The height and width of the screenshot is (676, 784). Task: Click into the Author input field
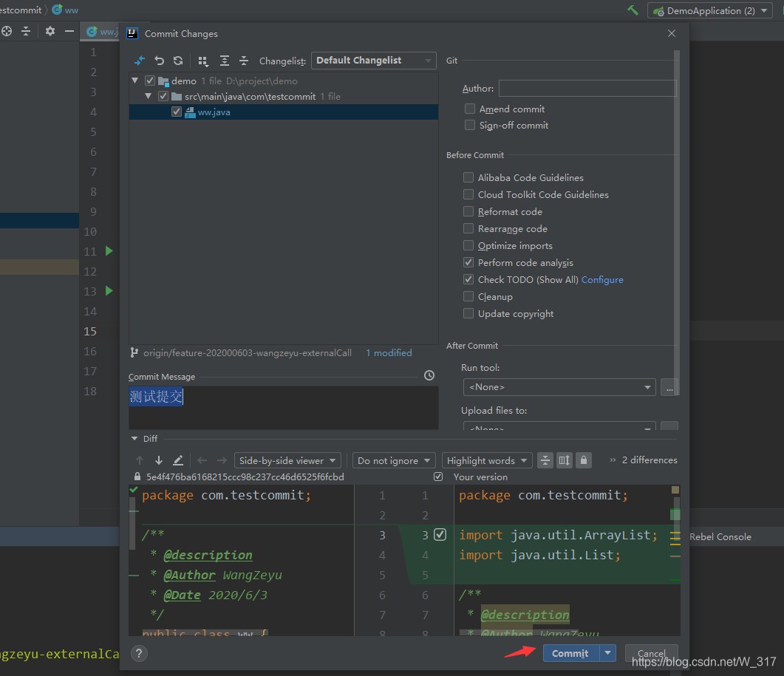click(587, 89)
